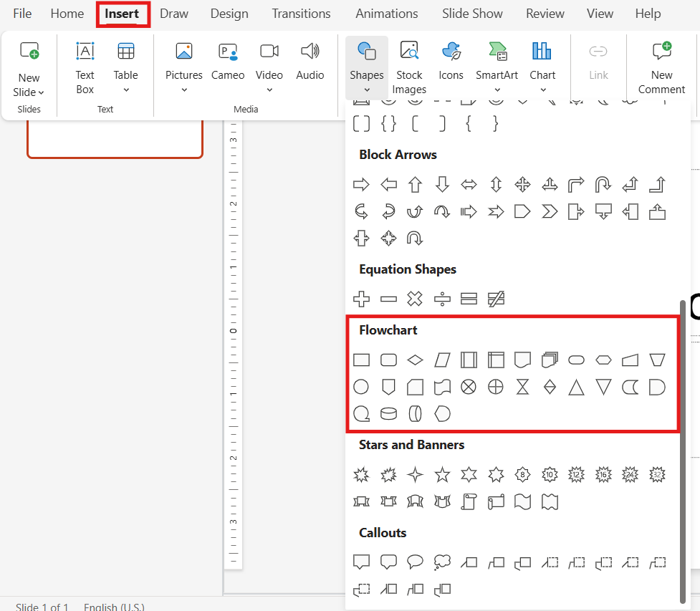Choose the Left Bracket shape
The height and width of the screenshot is (611, 700).
pos(415,124)
